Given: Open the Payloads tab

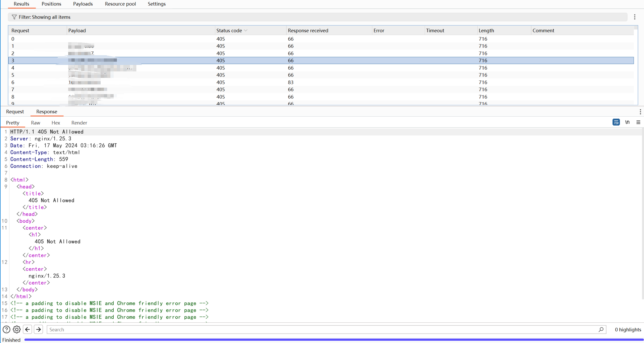Looking at the screenshot, I should point(83,4).
